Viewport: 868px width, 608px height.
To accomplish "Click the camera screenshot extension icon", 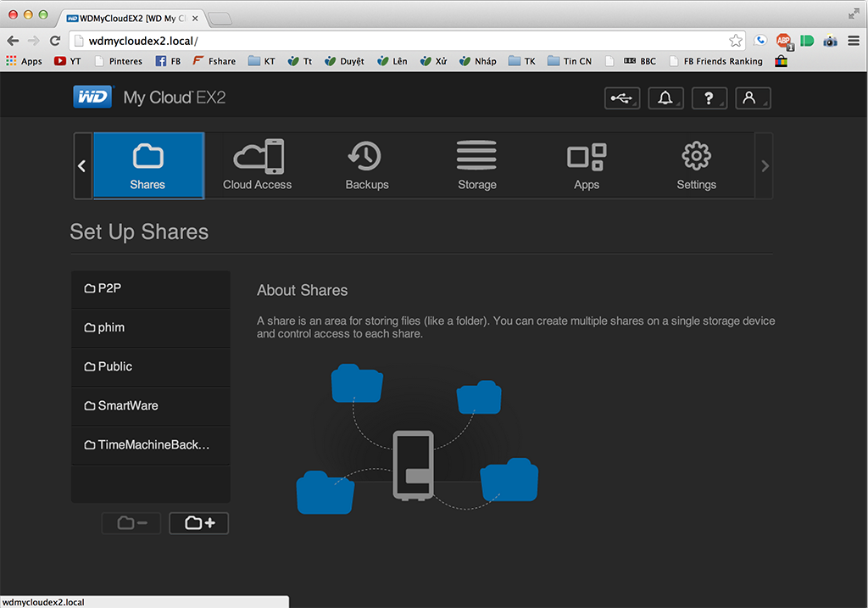I will tap(830, 41).
